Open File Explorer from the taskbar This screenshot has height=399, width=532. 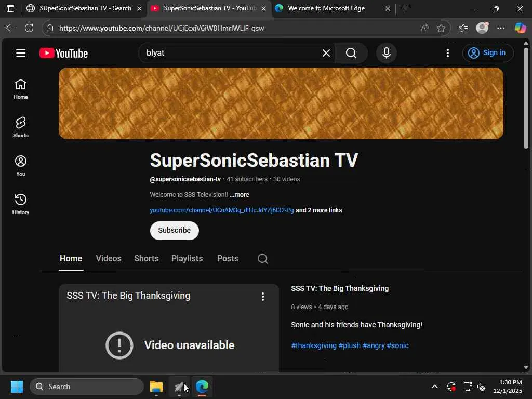point(156,387)
